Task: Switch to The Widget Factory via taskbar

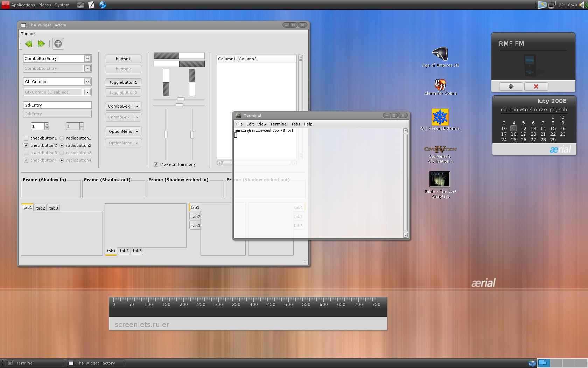Action: (96, 363)
